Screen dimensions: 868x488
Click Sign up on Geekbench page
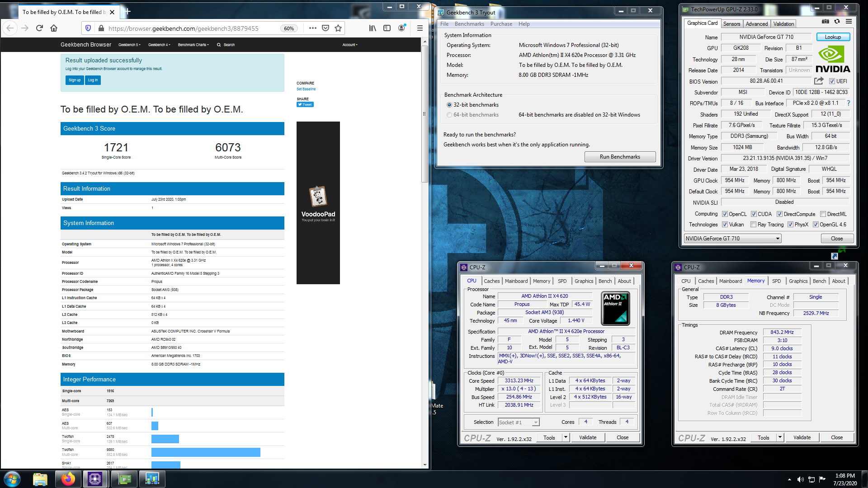point(75,80)
